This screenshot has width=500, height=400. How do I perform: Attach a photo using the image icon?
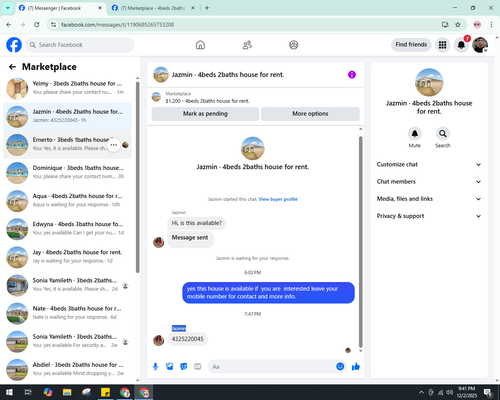[170, 367]
